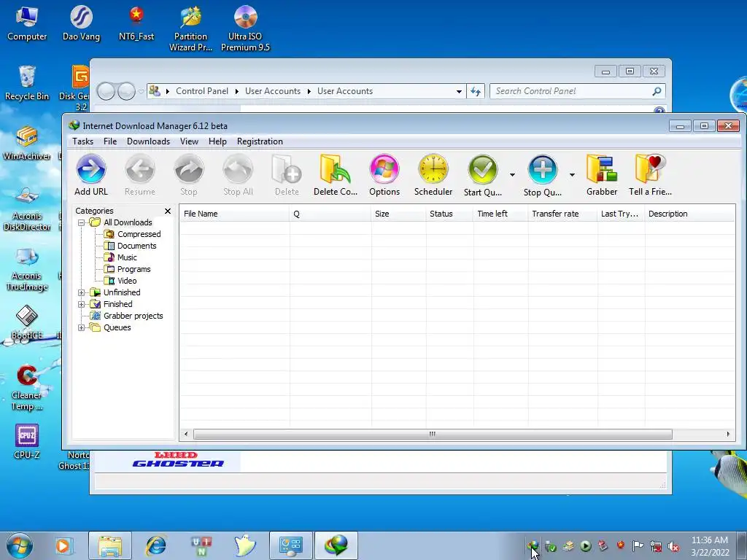Open IDM Options from the toolbar

pos(384,175)
